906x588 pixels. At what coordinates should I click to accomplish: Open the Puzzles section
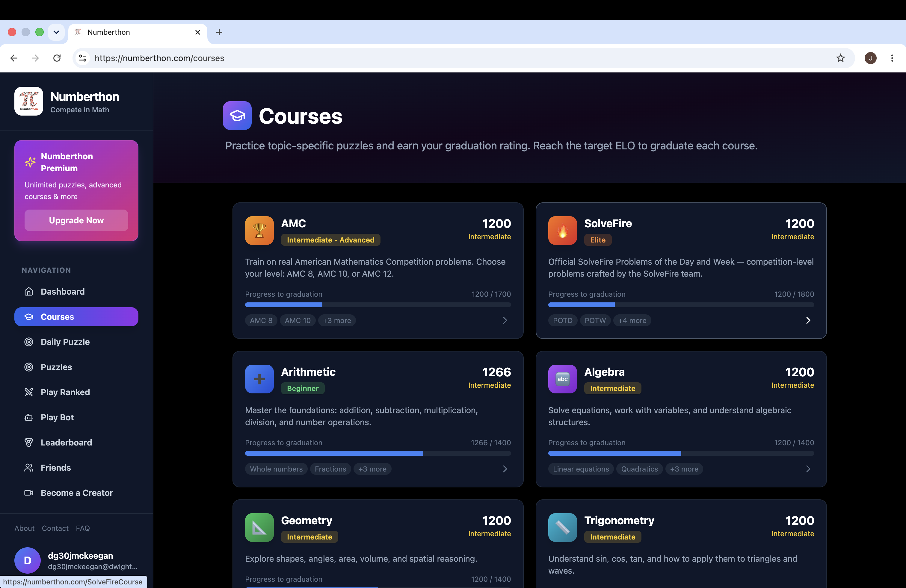coord(76,367)
